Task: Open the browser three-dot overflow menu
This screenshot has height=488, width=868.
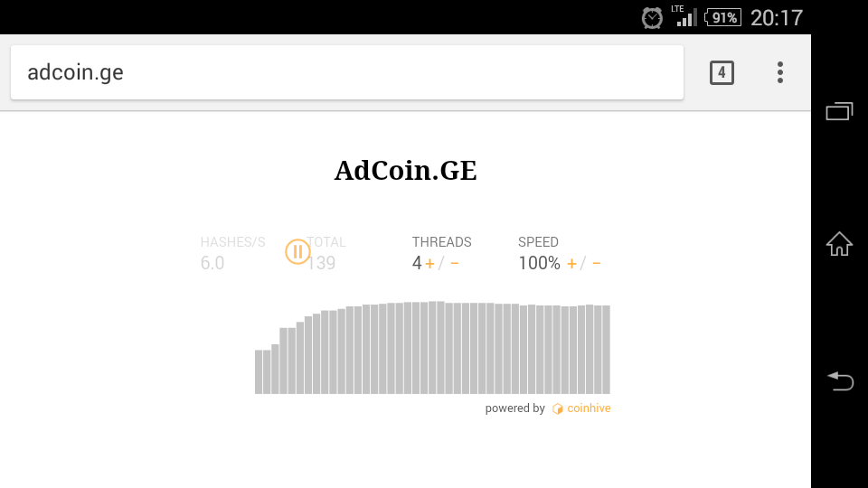Action: pyautogui.click(x=780, y=73)
